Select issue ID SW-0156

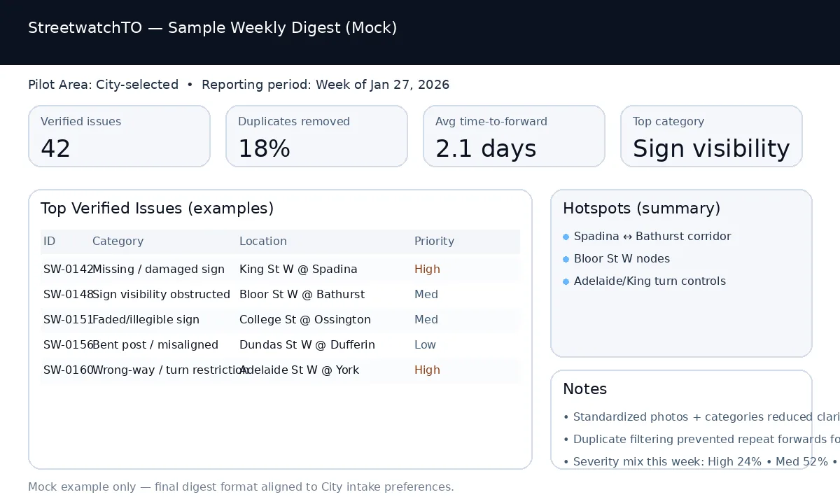pos(68,344)
